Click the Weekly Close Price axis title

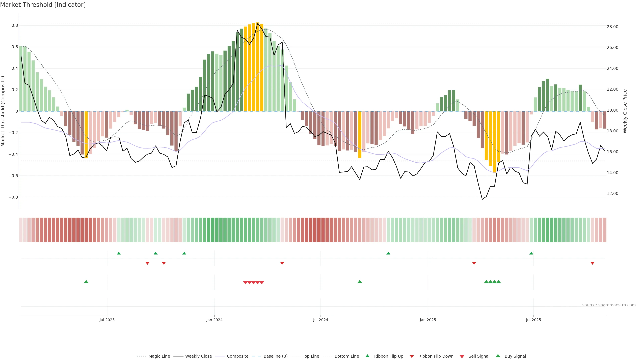click(625, 111)
